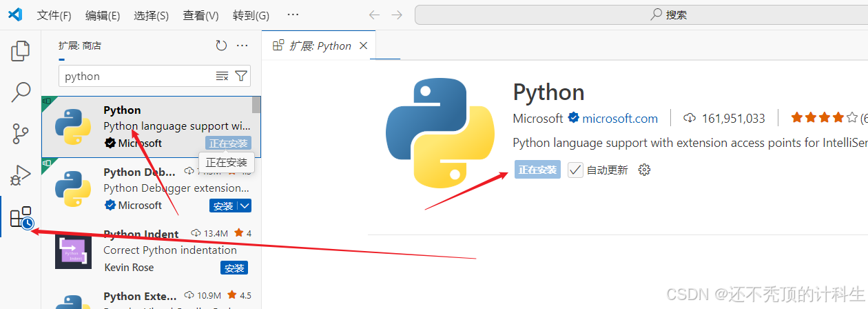868x309 pixels.
Task: Open the Extensions view icon
Action: [x=21, y=217]
